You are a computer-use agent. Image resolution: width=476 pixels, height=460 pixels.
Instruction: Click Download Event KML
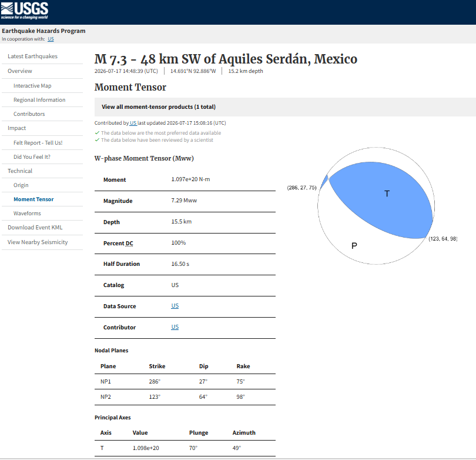coord(35,227)
